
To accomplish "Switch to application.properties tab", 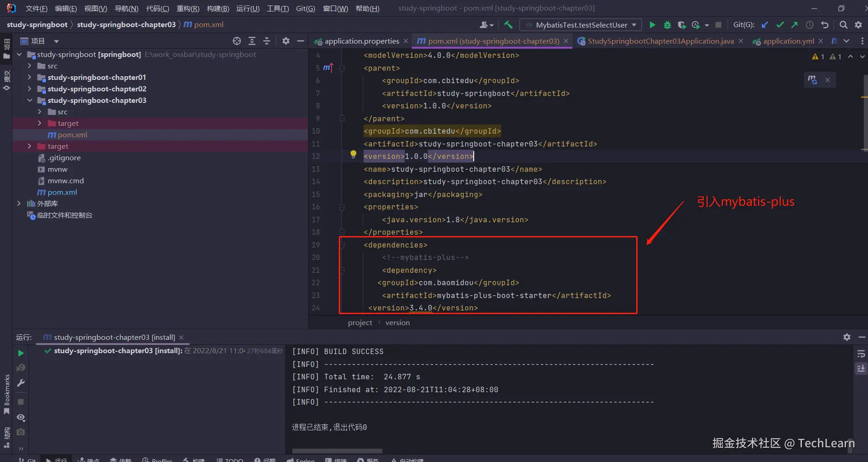I will [362, 41].
